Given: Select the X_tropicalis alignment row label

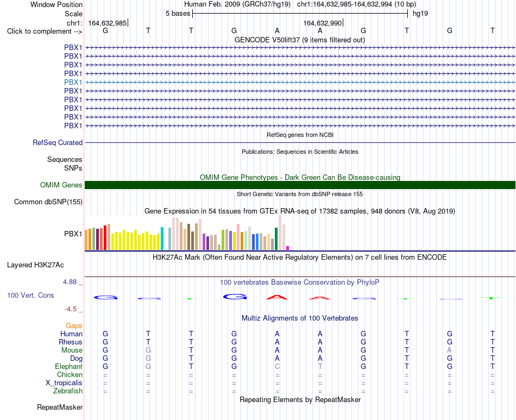Looking at the screenshot, I should [64, 383].
